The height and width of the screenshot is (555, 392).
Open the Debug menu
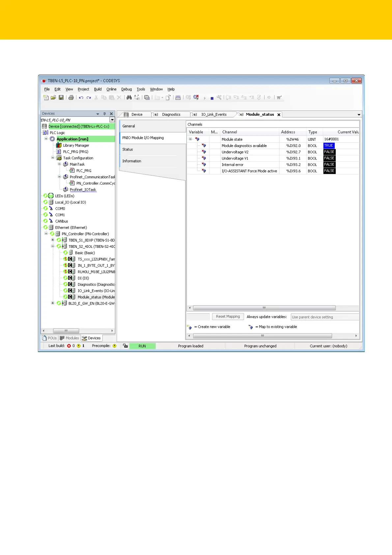[126, 89]
